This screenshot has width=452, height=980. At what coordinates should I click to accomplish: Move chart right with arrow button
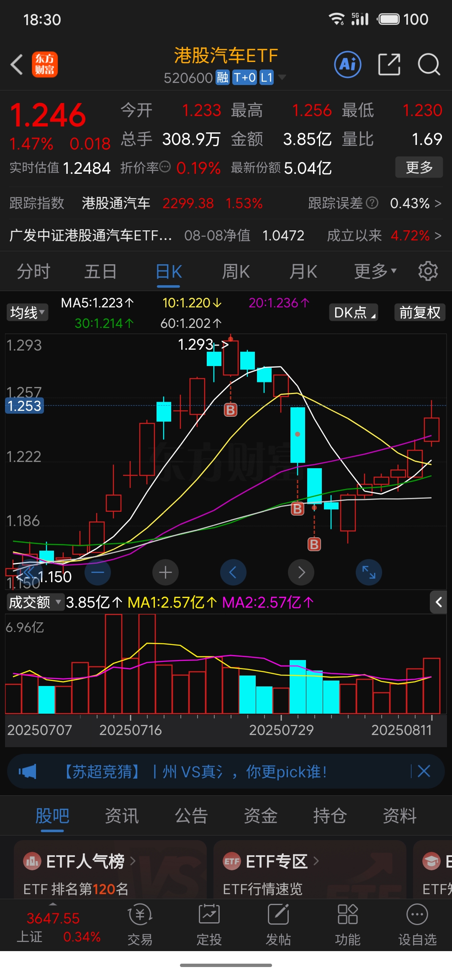point(301,572)
